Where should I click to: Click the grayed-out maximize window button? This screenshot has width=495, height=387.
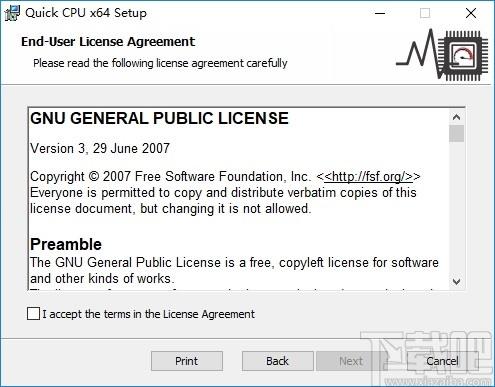coord(425,13)
